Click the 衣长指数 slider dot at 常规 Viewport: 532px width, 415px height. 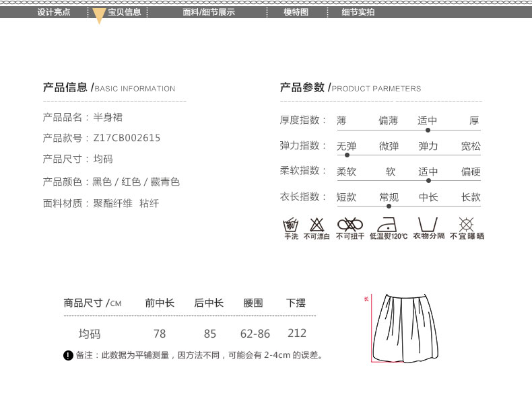[389, 206]
